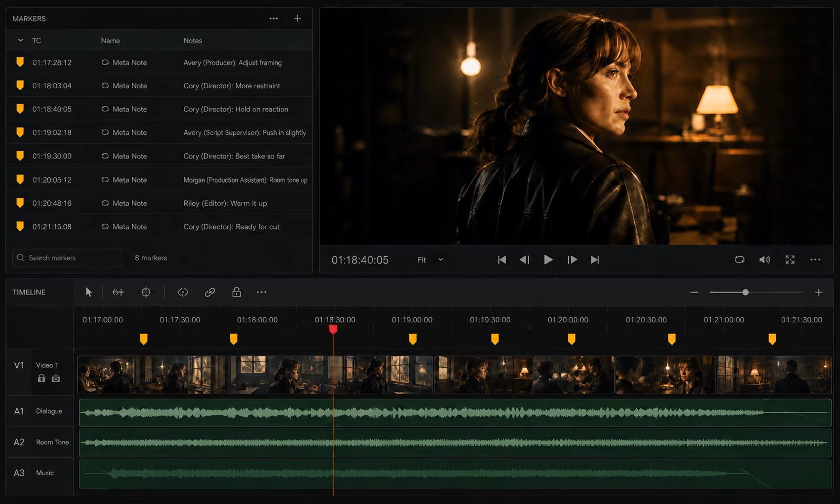Open the note 'Cory (Director): Hold on reaction'
The image size is (840, 504).
coord(236,109)
